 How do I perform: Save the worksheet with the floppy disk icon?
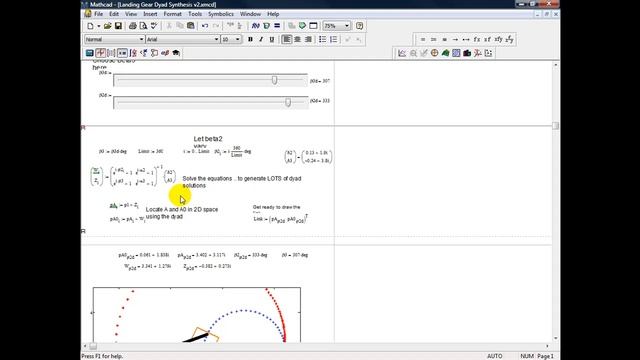[118, 26]
